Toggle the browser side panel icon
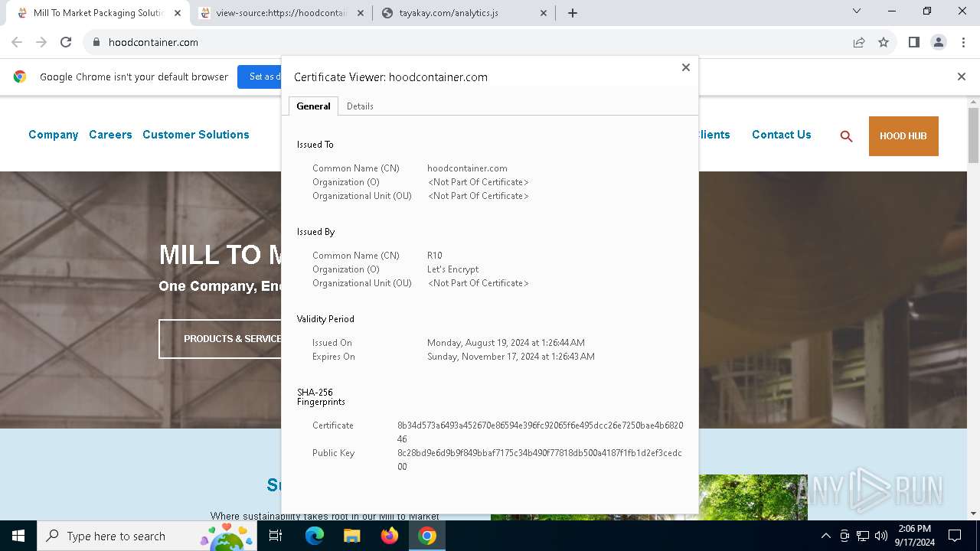The height and width of the screenshot is (551, 980). (913, 42)
